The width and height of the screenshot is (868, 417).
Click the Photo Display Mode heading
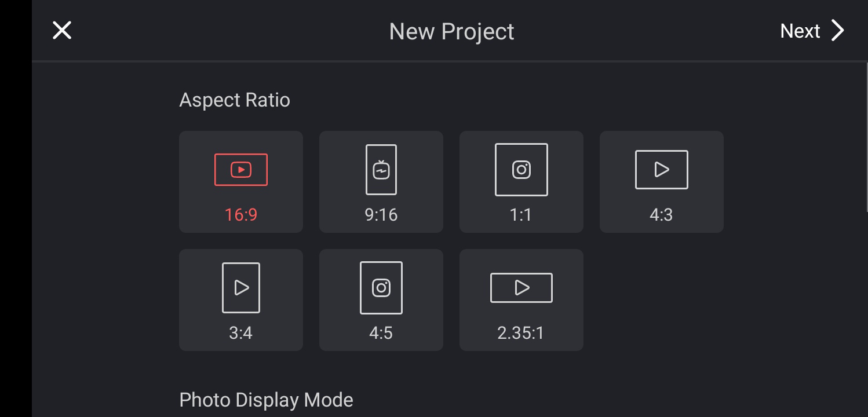point(266,400)
